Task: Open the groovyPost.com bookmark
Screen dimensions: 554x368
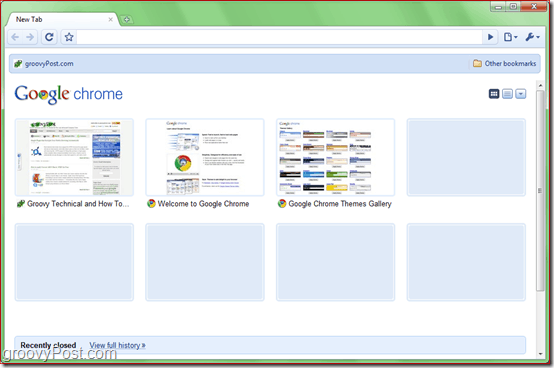Action: point(44,64)
